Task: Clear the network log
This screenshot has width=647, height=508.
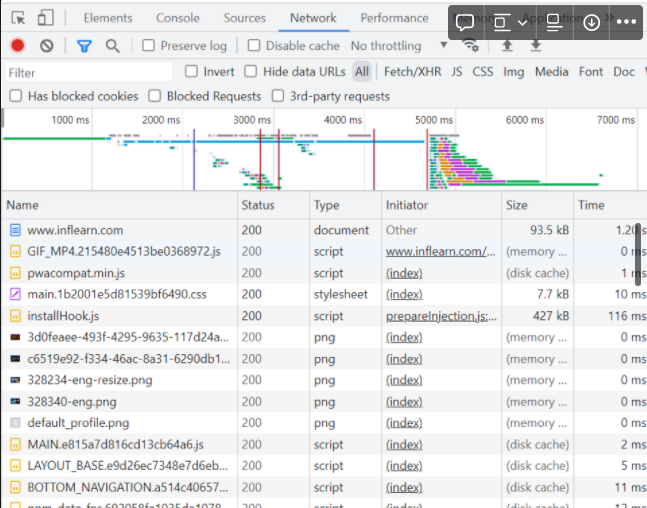Action: coord(47,45)
